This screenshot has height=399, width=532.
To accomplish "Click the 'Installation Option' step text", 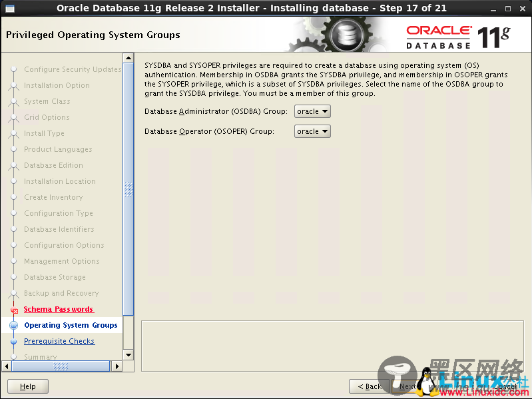I will 57,85.
